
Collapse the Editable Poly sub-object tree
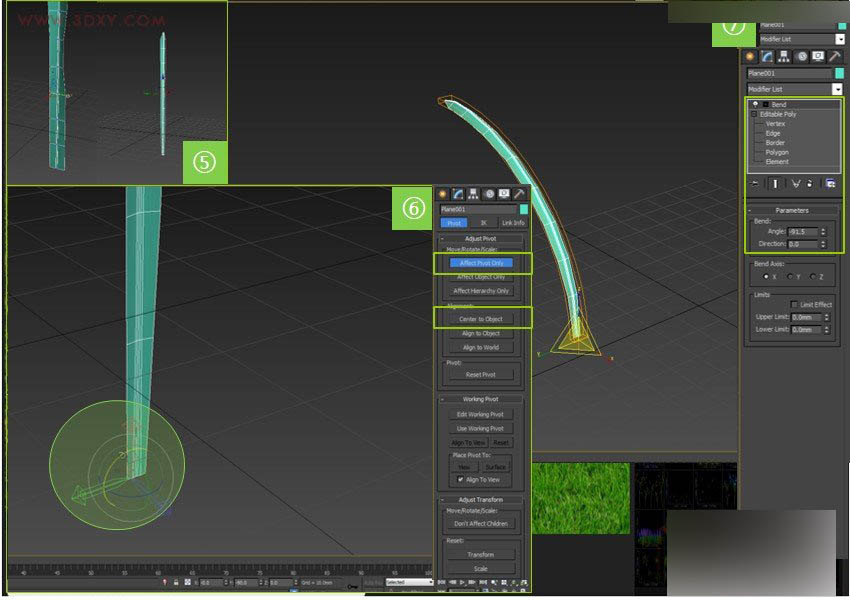[x=754, y=113]
